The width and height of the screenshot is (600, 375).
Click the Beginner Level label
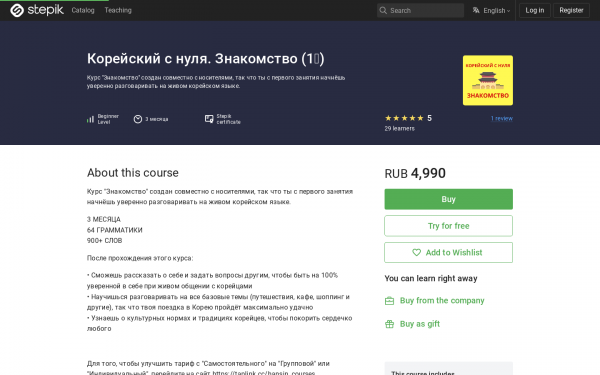[108, 119]
